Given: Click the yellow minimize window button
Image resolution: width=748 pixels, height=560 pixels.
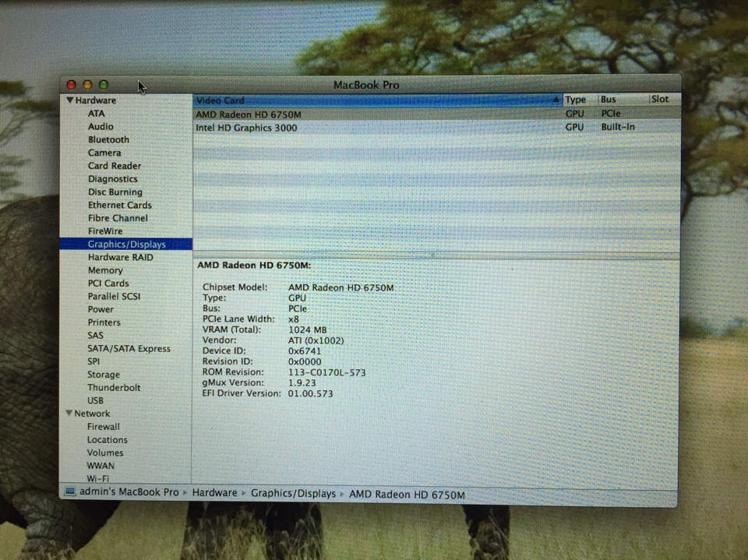Looking at the screenshot, I should pos(87,85).
